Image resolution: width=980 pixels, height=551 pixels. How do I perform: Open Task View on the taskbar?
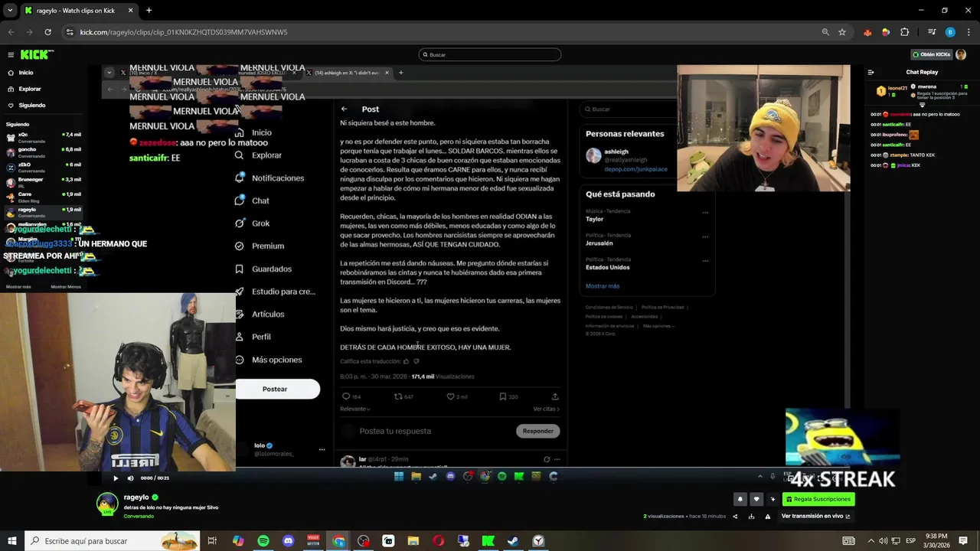tap(212, 541)
